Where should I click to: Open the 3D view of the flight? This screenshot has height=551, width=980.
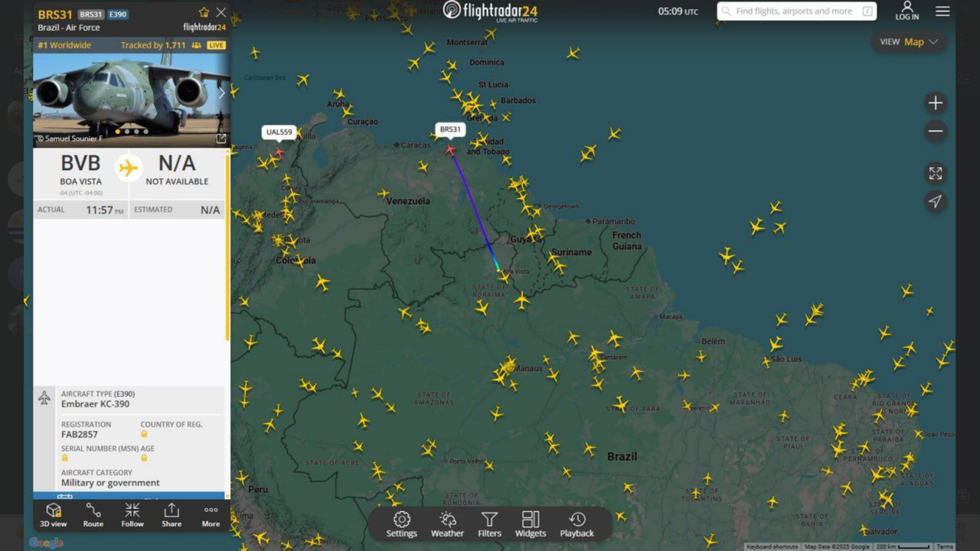pos(54,515)
